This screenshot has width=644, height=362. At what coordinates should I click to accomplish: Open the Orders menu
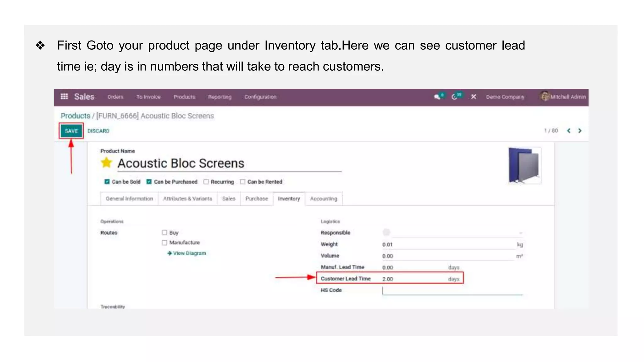pyautogui.click(x=115, y=97)
